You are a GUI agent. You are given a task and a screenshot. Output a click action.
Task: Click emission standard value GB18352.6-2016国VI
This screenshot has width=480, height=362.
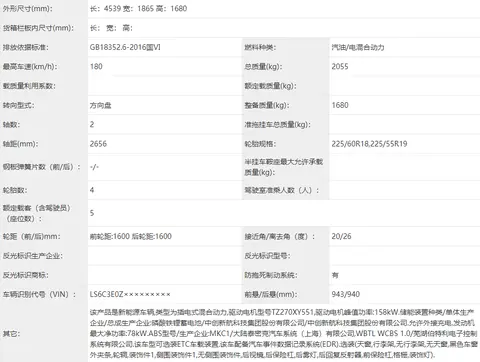pyautogui.click(x=125, y=47)
